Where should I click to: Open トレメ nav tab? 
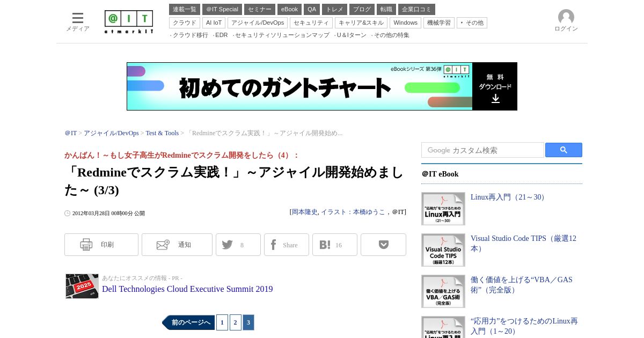coord(334,9)
